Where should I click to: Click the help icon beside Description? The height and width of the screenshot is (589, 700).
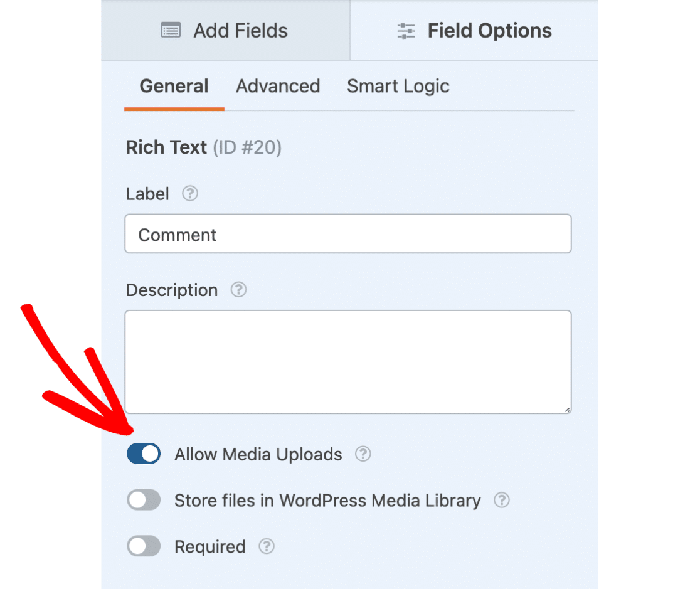pyautogui.click(x=238, y=290)
